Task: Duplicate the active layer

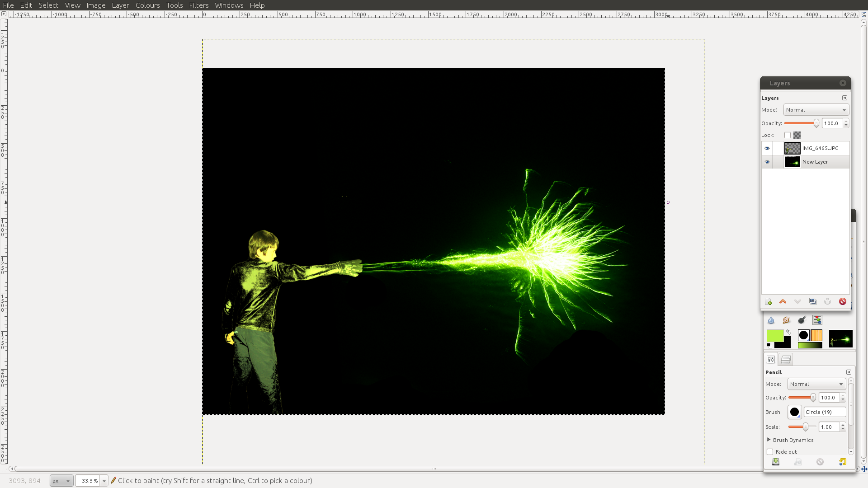Action: (x=813, y=301)
